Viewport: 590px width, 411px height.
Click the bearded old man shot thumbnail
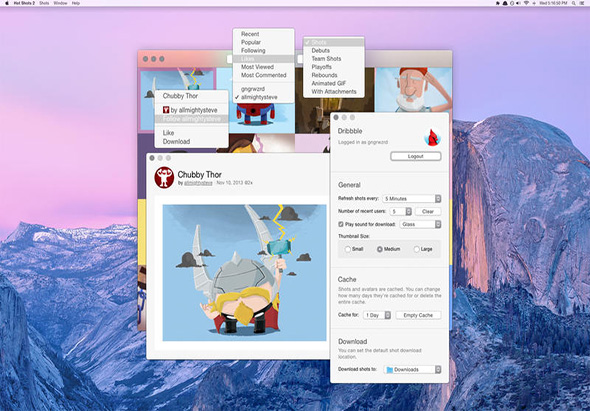coord(414,90)
